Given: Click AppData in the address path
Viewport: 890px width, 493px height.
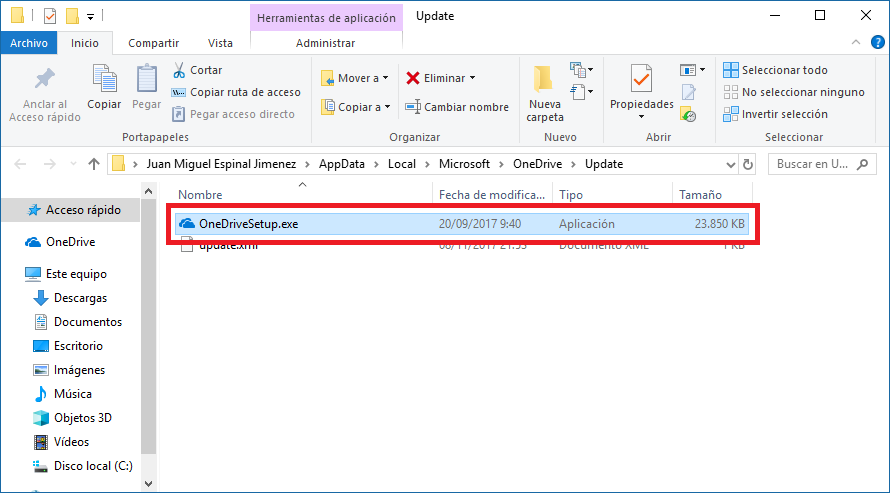Looking at the screenshot, I should point(342,164).
